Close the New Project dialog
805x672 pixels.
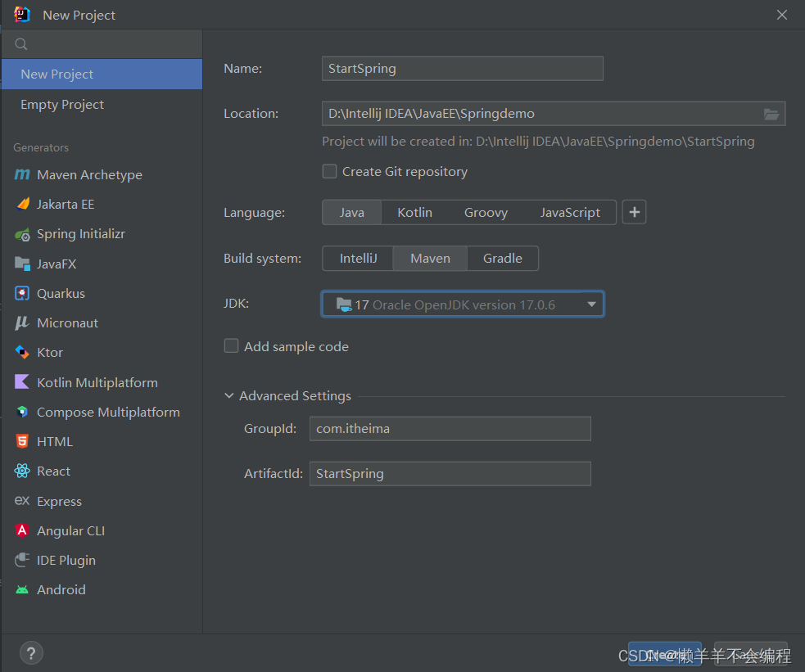782,15
